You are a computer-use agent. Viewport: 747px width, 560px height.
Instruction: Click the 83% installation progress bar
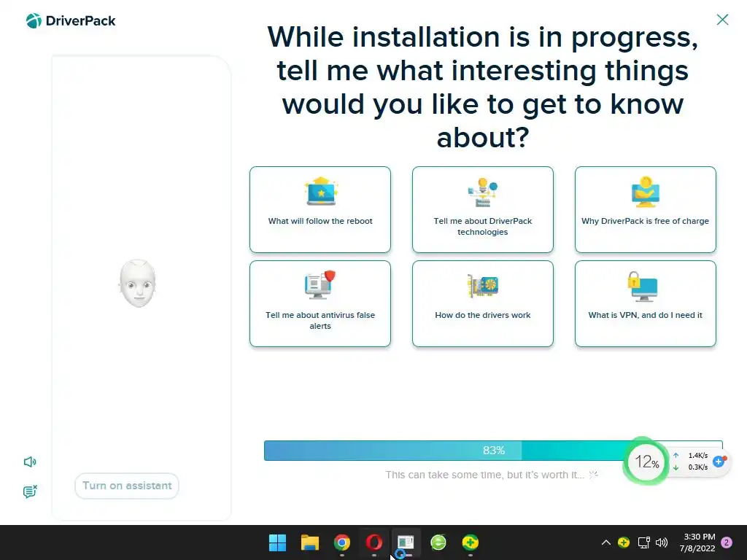click(x=493, y=451)
